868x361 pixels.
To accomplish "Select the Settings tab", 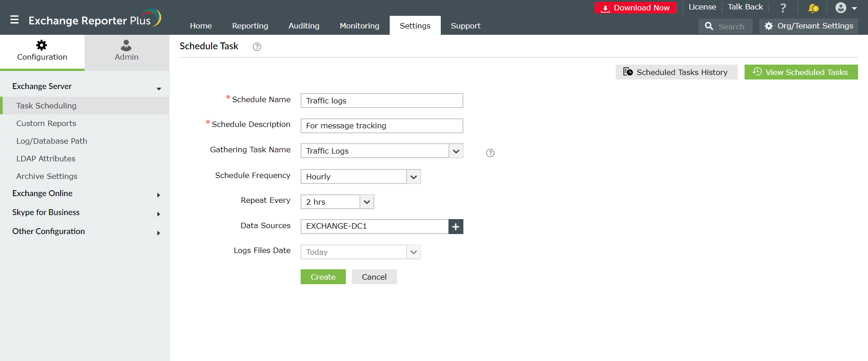I will pos(415,26).
